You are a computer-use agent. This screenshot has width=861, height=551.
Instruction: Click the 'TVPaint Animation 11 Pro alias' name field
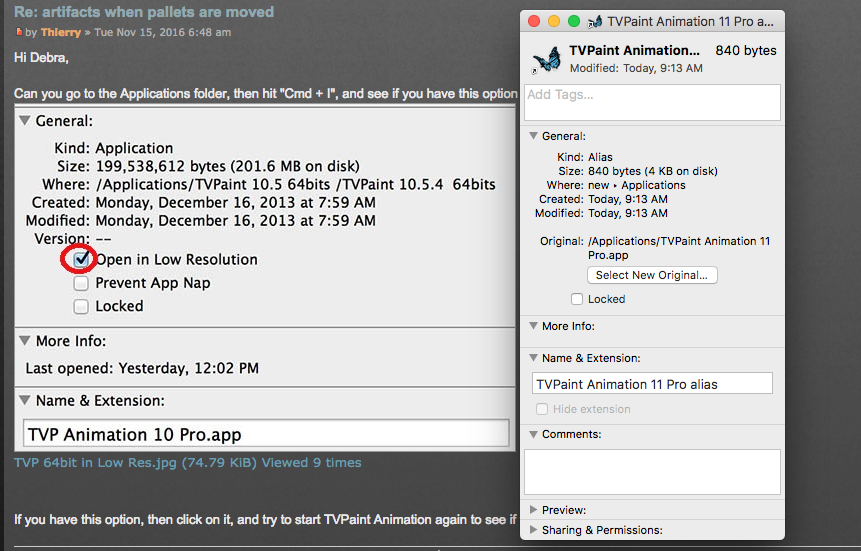click(x=652, y=383)
